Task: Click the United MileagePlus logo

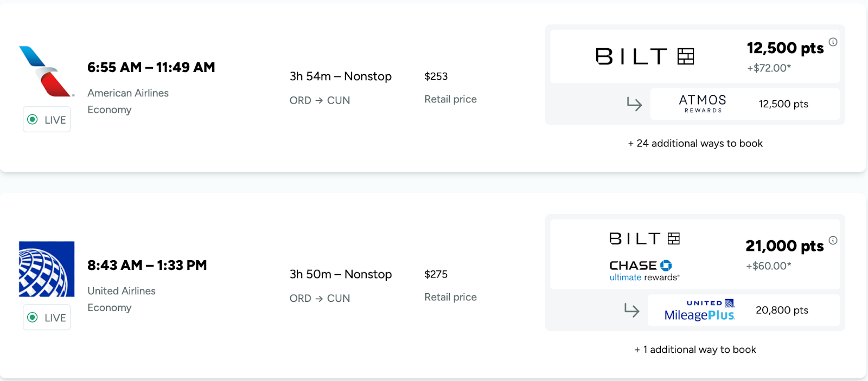Action: pyautogui.click(x=699, y=310)
